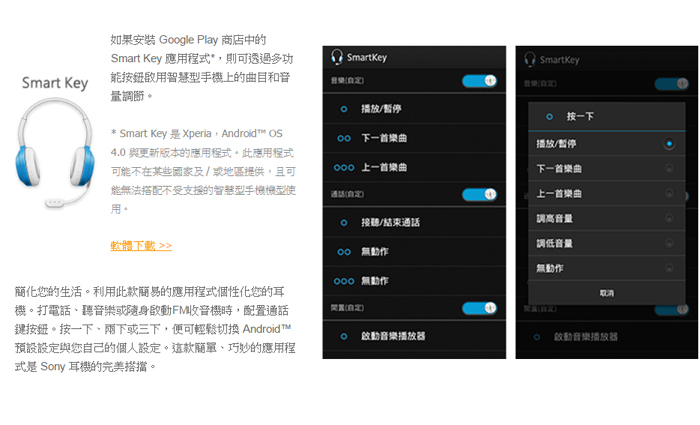Select 下一首樂曲 radio button in dialog
The height and width of the screenshot is (425, 700).
pos(669,168)
